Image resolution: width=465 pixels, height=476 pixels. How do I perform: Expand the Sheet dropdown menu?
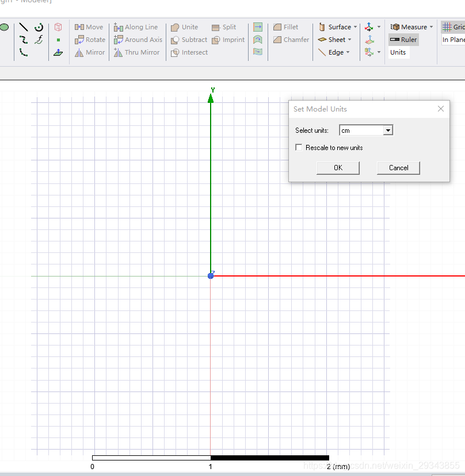349,40
